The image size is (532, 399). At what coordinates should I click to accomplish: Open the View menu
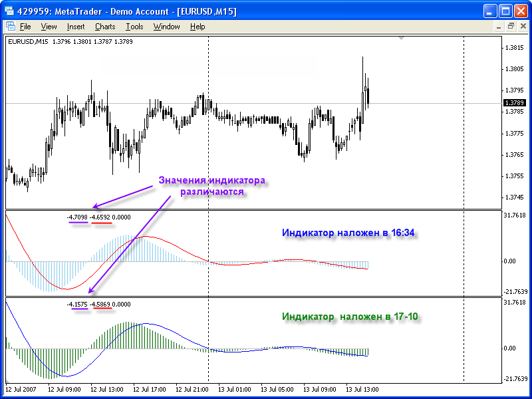pyautogui.click(x=49, y=27)
